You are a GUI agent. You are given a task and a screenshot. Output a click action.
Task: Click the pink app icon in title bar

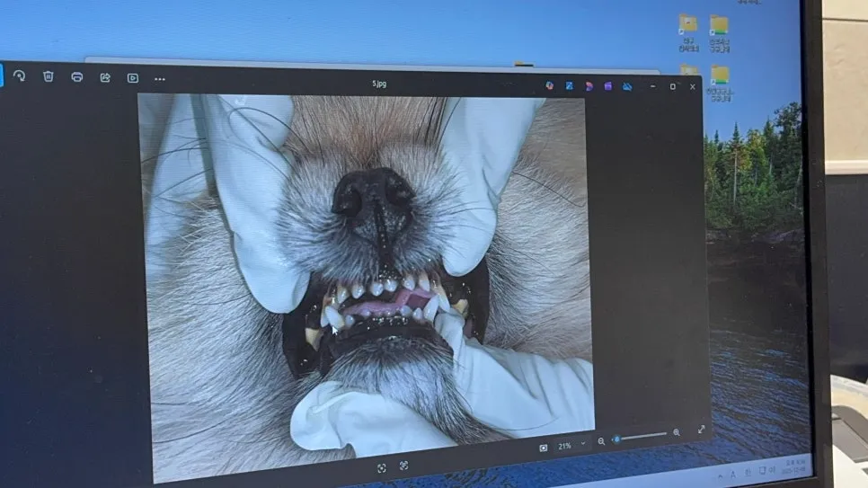point(589,86)
